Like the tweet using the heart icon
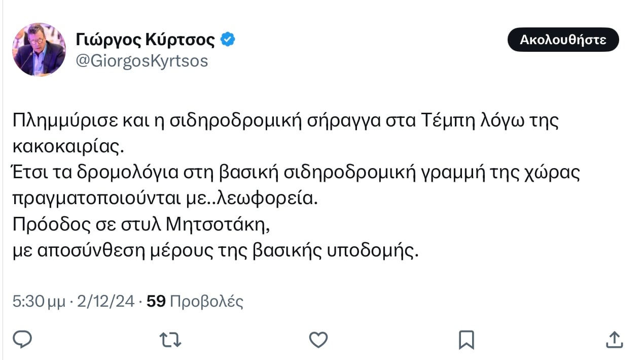The width and height of the screenshot is (644, 360). [318, 339]
